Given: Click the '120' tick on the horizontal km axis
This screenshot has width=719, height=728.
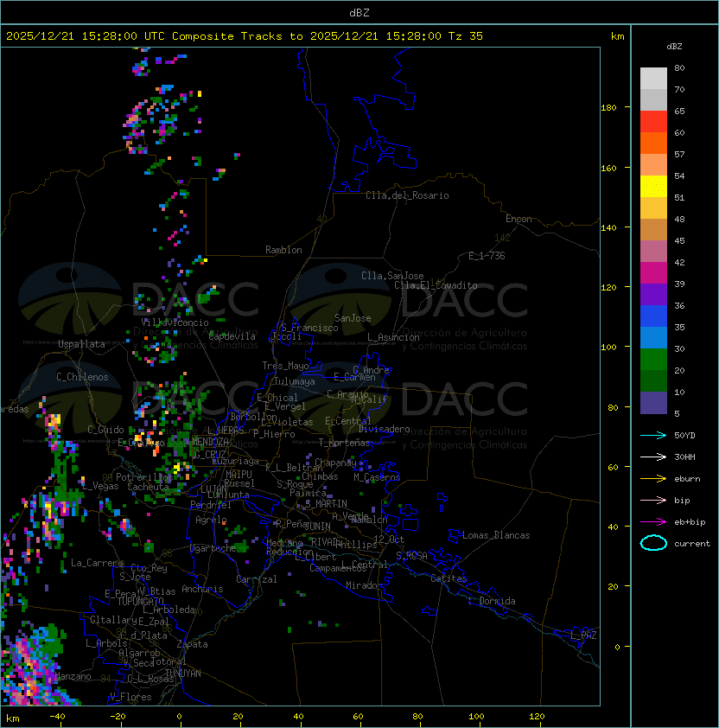Looking at the screenshot, I should pyautogui.click(x=537, y=717).
